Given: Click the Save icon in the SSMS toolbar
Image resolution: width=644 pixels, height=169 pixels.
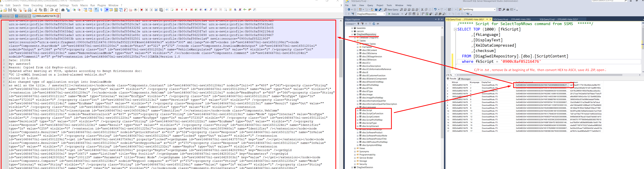Looking at the screenshot, I should coord(376,10).
